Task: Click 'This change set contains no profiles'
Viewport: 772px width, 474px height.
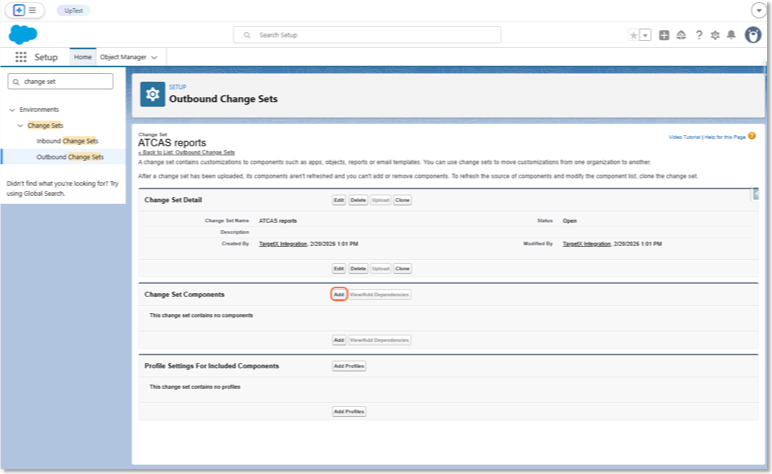Action: pos(195,387)
